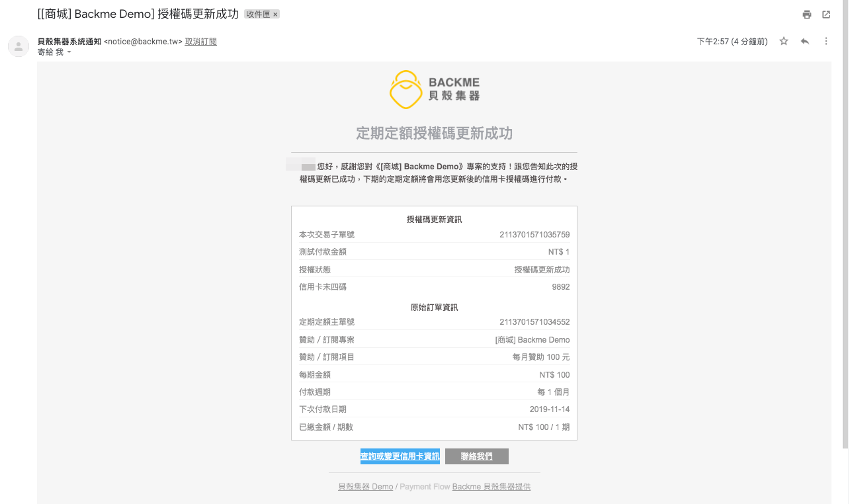
Task: Open the 貝殼集器 Demo footer link
Action: click(365, 487)
